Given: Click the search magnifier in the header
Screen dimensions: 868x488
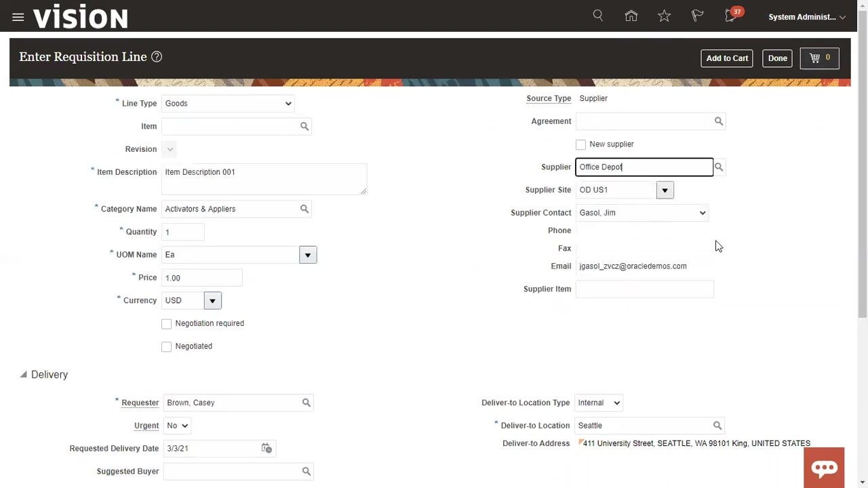Looking at the screenshot, I should tap(598, 16).
